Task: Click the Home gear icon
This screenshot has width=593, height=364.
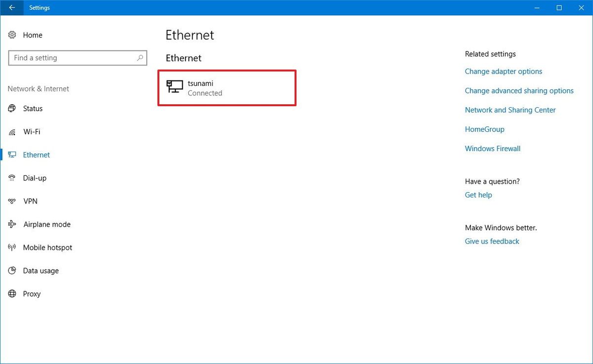Action: coord(11,35)
